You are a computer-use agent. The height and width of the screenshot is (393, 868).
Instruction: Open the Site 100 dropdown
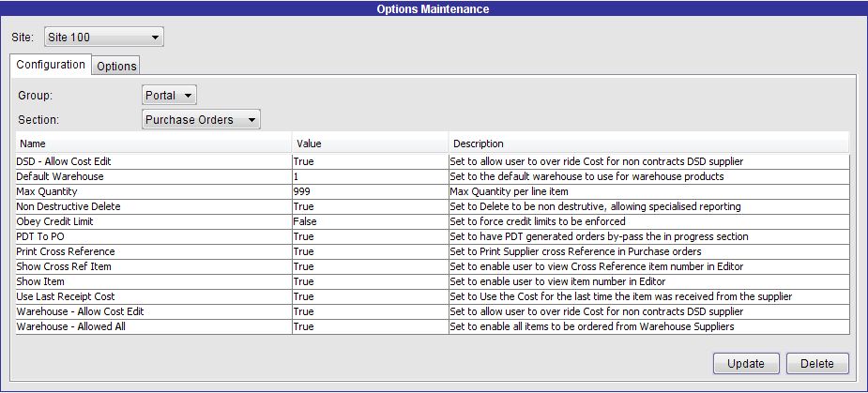(x=104, y=38)
